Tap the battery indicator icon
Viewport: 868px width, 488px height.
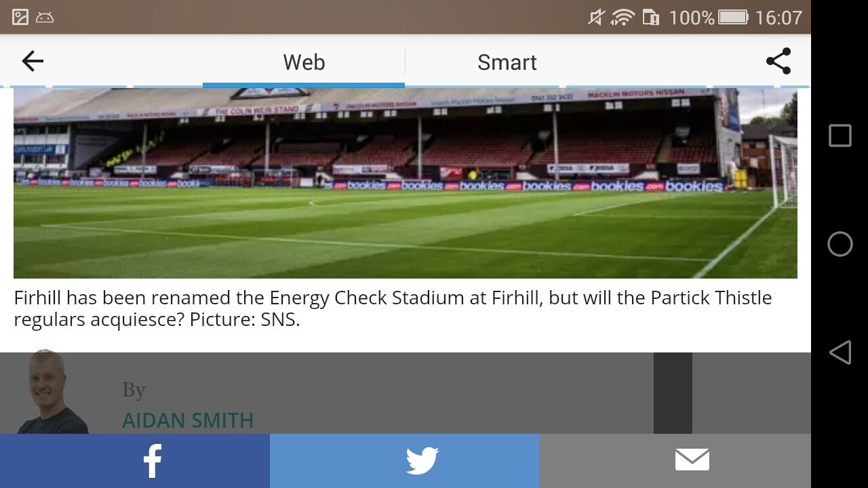coord(733,18)
